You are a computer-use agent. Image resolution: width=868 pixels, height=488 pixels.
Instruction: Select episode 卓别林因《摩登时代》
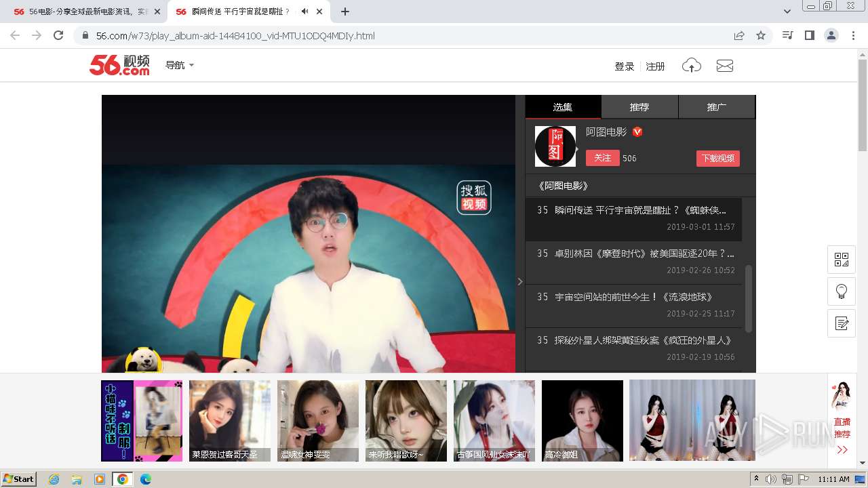click(633, 262)
